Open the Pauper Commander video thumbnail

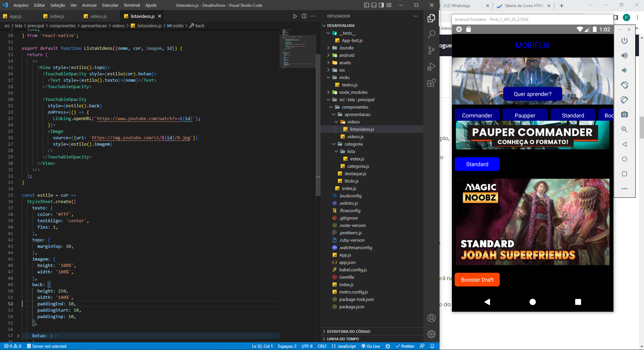tap(533, 135)
